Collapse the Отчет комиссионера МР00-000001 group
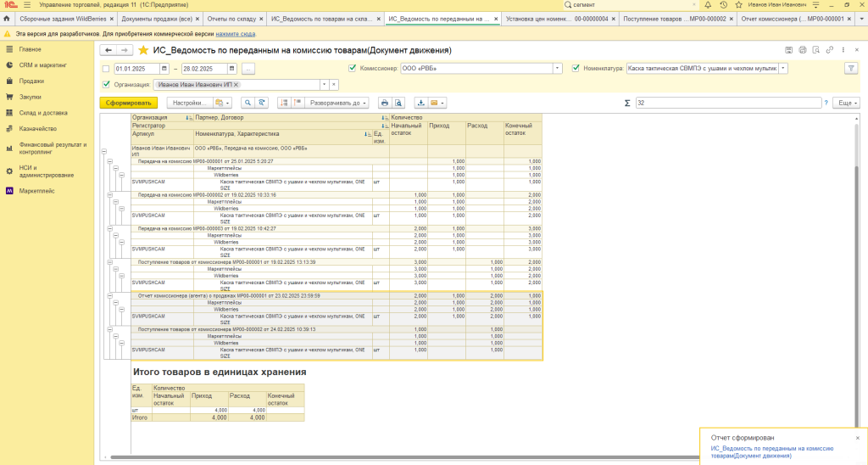This screenshot has width=868, height=465. (109, 296)
